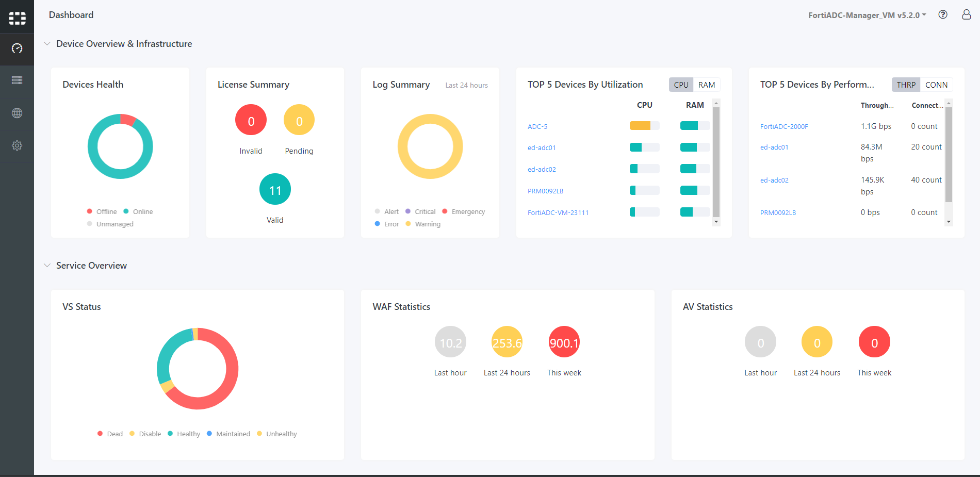Image resolution: width=980 pixels, height=477 pixels.
Task: Select the CONN performance tab
Action: (936, 85)
